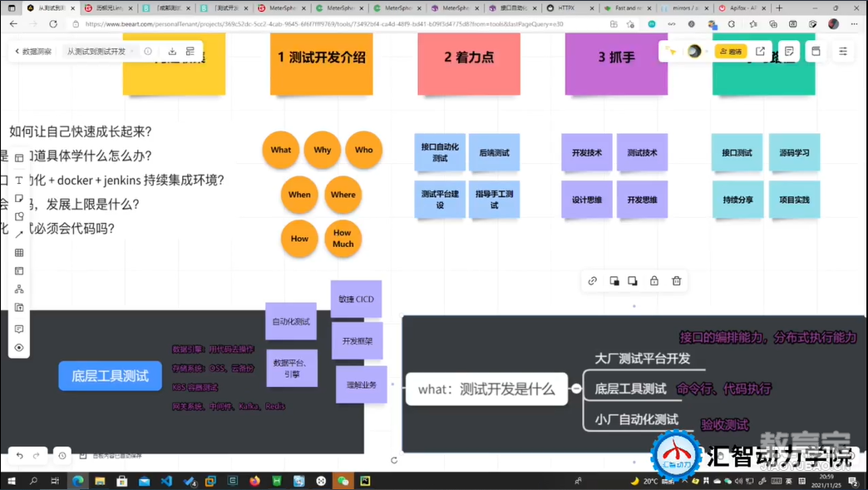Open Visual Studio Code from the taskbar
The height and width of the screenshot is (490, 868).
click(x=166, y=481)
